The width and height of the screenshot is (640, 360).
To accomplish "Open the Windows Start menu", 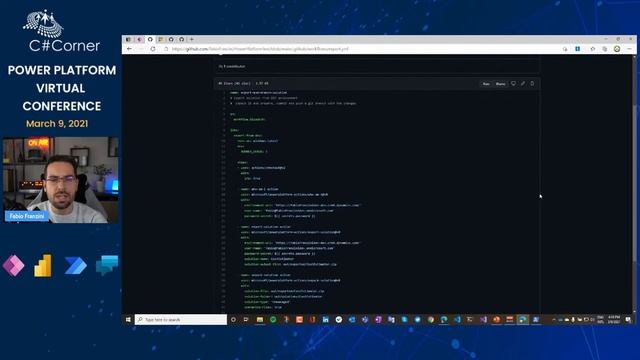I will click(128, 320).
